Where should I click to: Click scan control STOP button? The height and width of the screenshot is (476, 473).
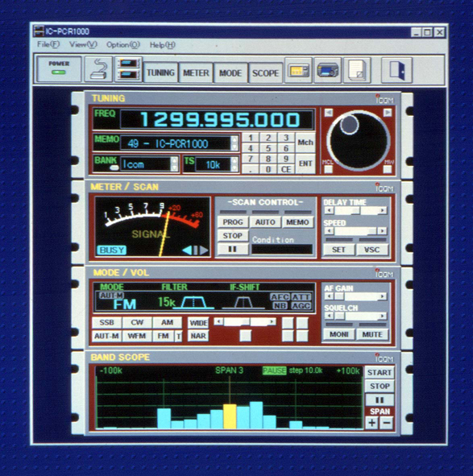click(x=233, y=236)
